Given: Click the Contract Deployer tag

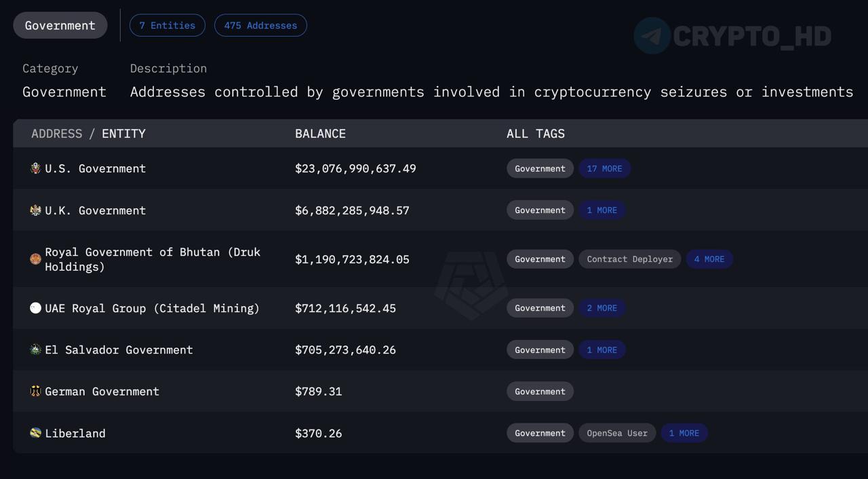Looking at the screenshot, I should tap(630, 259).
